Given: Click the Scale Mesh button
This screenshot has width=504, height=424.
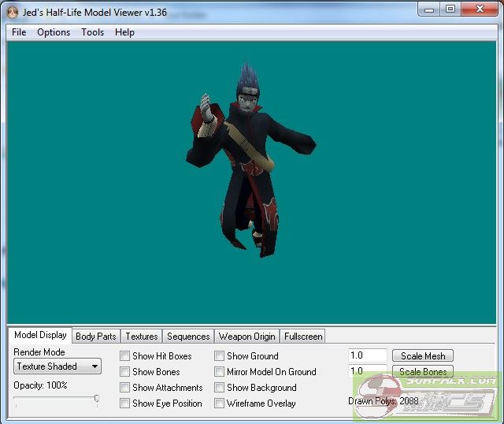Looking at the screenshot, I should pos(423,356).
